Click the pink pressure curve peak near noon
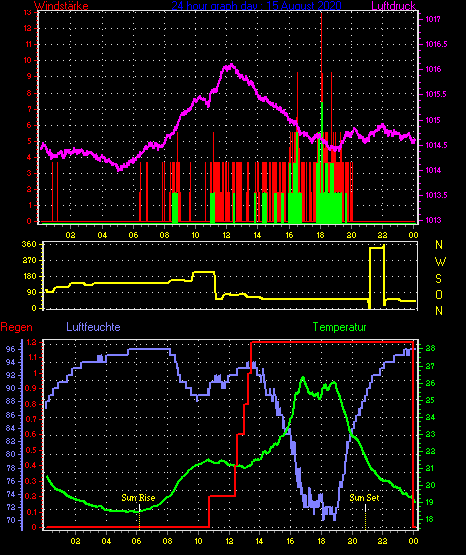Image resolution: width=466 pixels, height=555 pixels. click(x=231, y=65)
